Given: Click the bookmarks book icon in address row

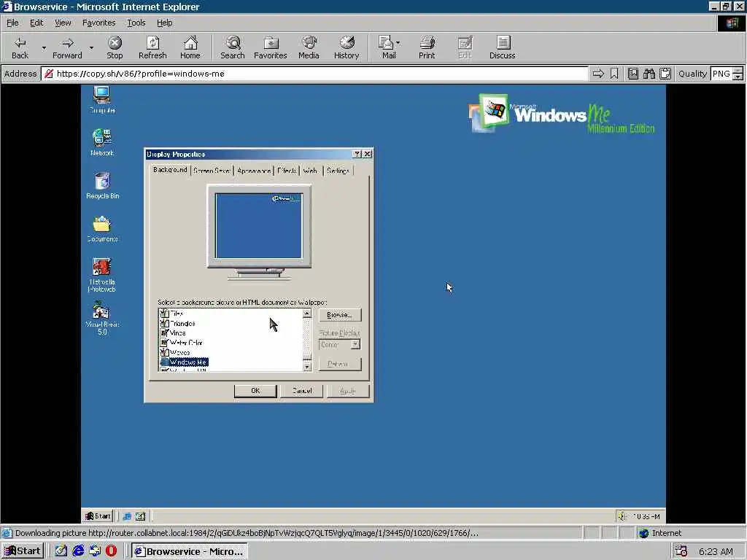Looking at the screenshot, I should tap(632, 74).
